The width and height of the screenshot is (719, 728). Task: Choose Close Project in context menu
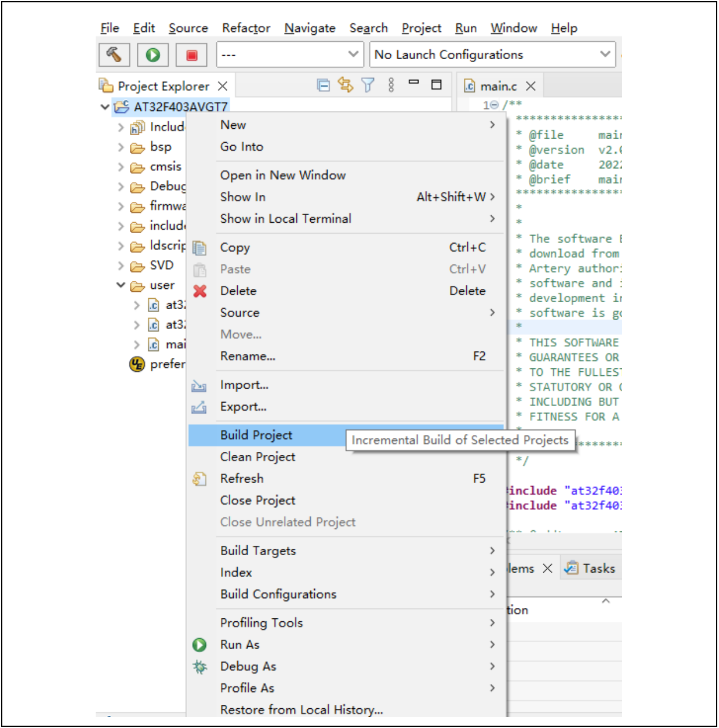point(346,501)
